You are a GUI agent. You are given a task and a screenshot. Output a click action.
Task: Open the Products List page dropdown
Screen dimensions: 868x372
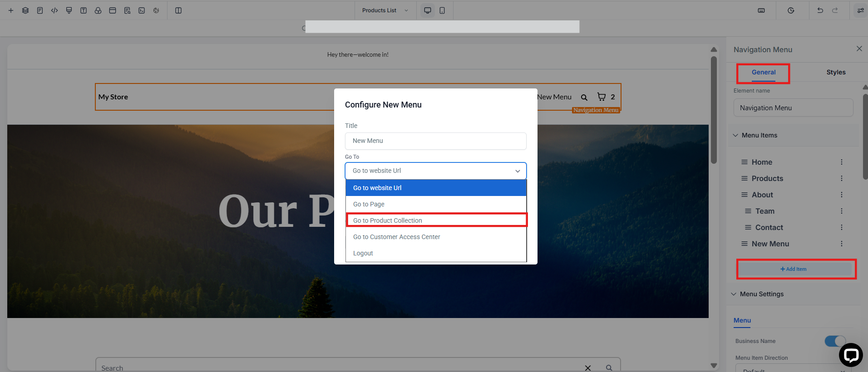click(385, 10)
